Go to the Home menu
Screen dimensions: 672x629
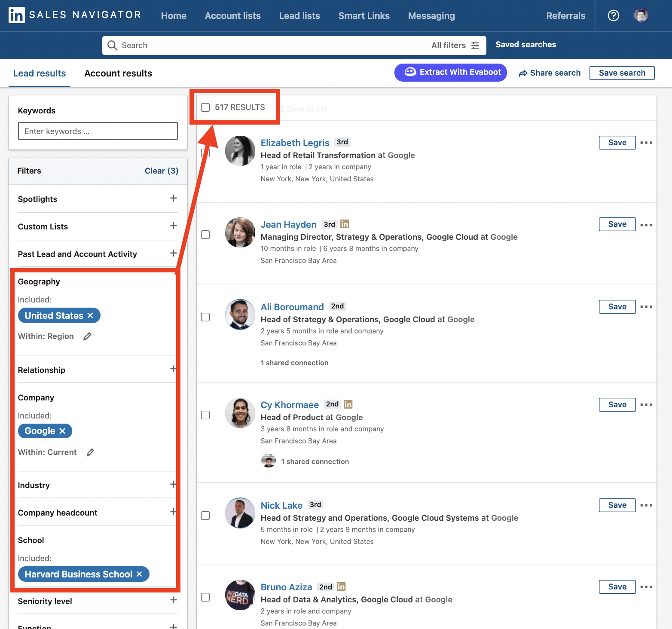coord(174,16)
